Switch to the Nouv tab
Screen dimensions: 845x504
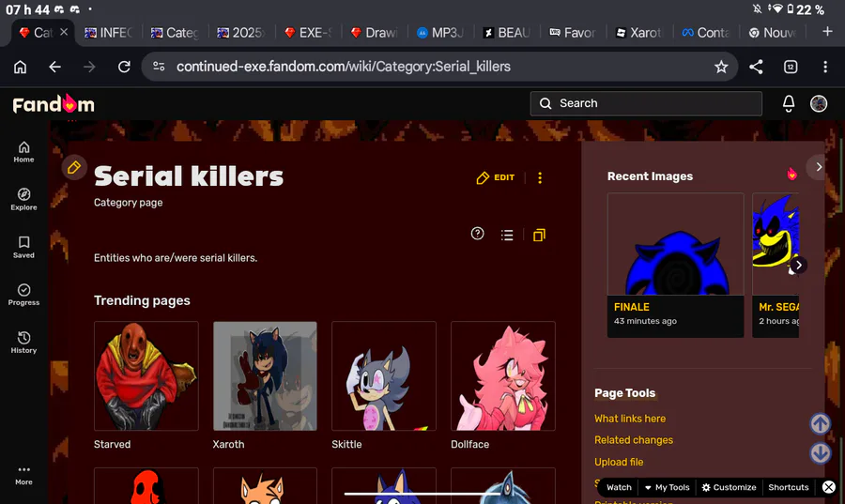[772, 33]
